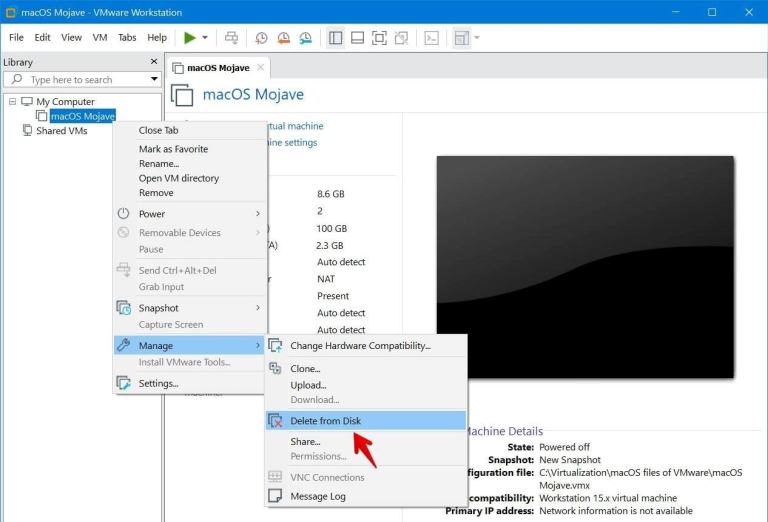Click the Send Ctrl+Alt+Del toolbar icon
Viewport: 768px width, 522px height.
click(231, 38)
